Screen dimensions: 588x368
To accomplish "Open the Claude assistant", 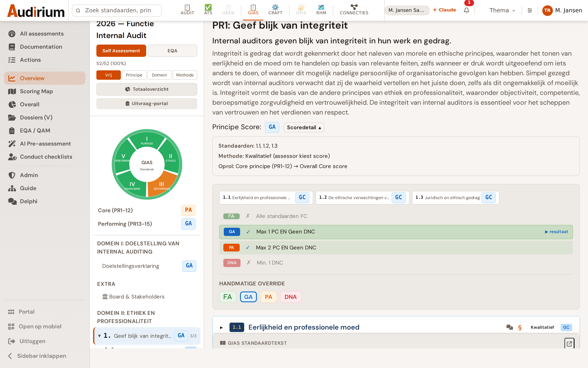I will tap(445, 10).
